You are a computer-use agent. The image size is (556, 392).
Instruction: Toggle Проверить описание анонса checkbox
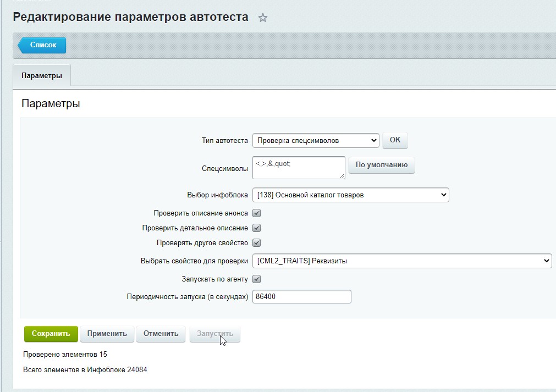256,213
